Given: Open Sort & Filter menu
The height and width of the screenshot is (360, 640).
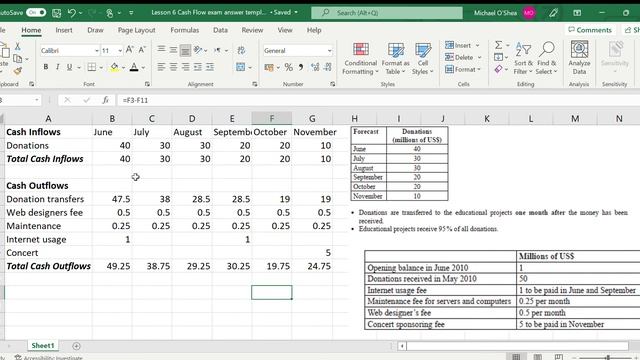Looking at the screenshot, I should [523, 58].
